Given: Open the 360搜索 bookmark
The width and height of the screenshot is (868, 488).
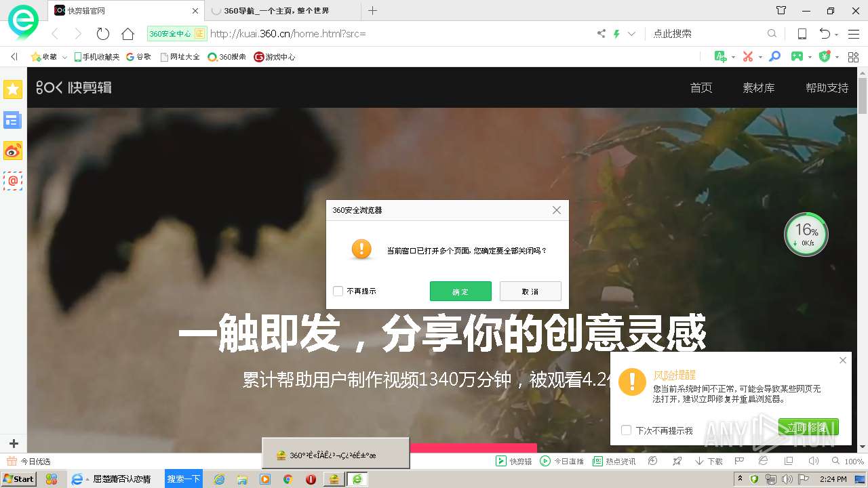Looking at the screenshot, I should (x=226, y=57).
